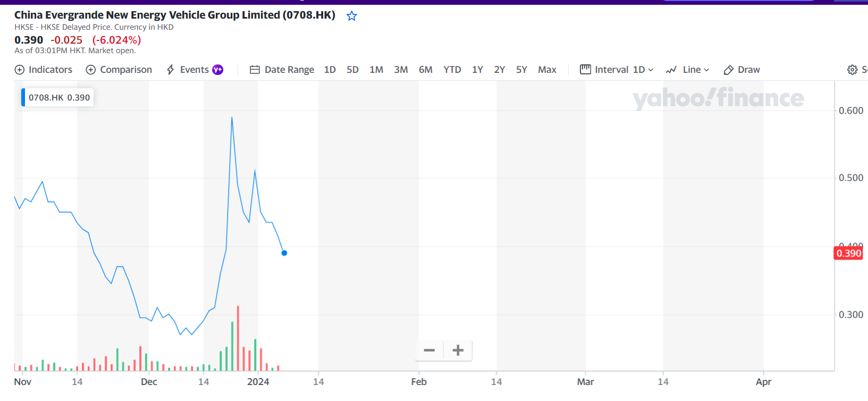868x401 pixels.
Task: Click the Apr label on time axis
Action: [763, 382]
